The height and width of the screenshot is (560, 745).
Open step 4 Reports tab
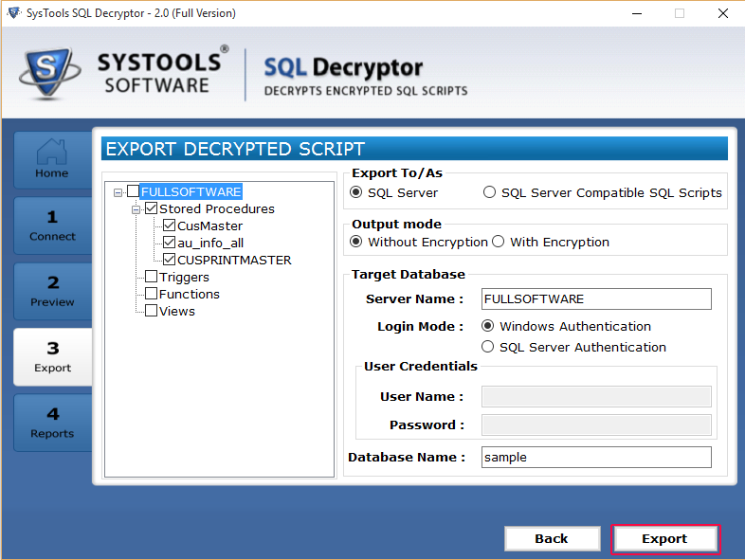[52, 422]
